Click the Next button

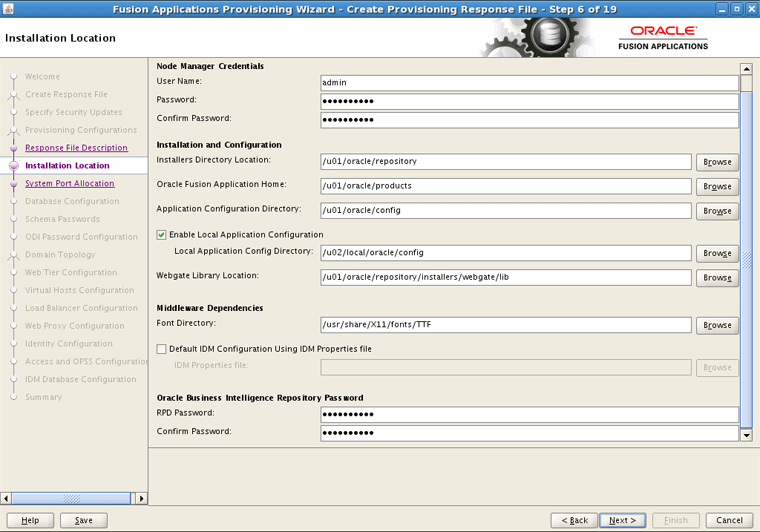(622, 520)
